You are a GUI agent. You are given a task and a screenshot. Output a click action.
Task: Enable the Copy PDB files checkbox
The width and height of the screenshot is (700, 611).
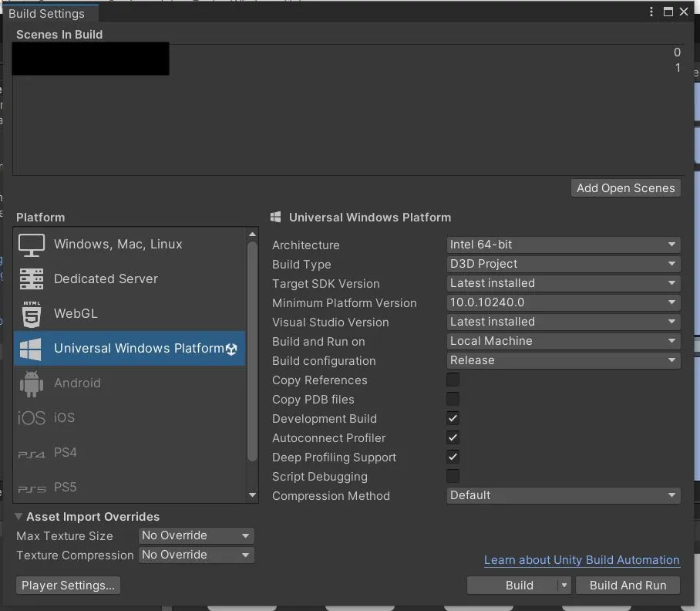[453, 399]
